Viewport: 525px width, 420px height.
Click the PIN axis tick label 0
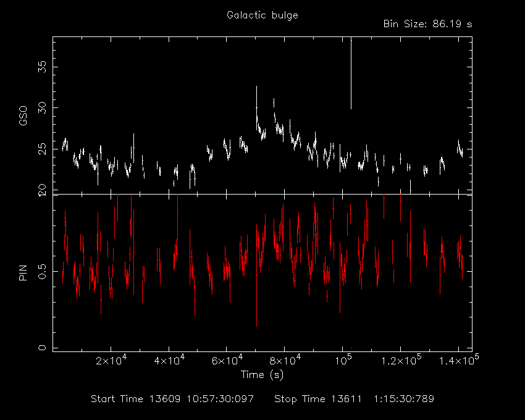tap(43, 348)
